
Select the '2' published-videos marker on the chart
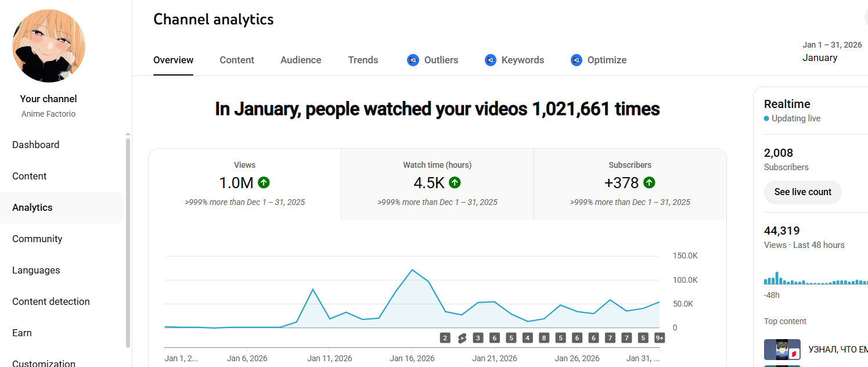tap(445, 338)
